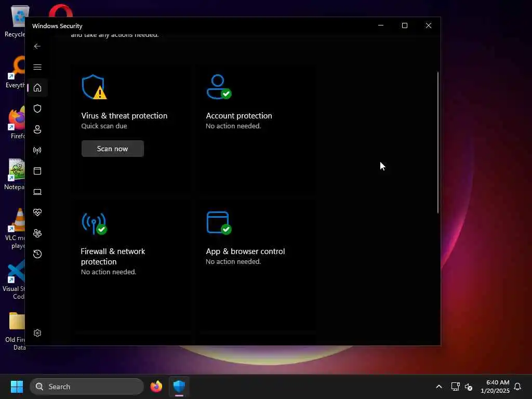Click the large shield warning tile icon

(x=94, y=87)
